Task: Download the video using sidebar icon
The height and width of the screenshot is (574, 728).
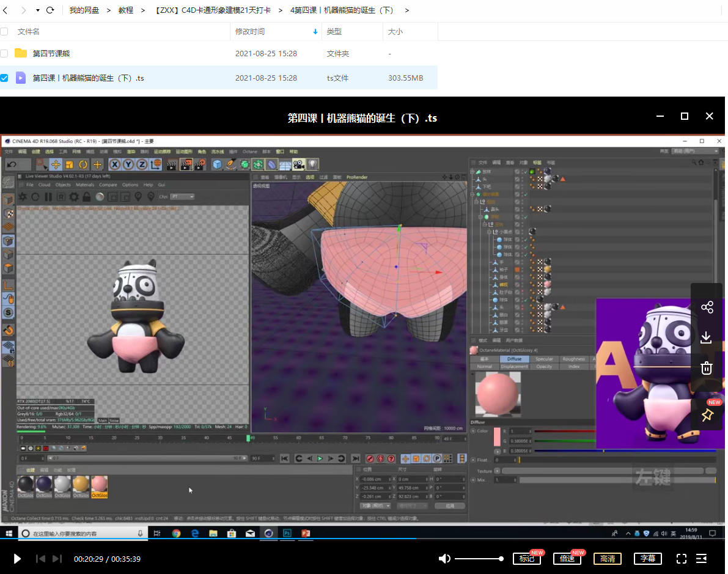Action: (x=707, y=337)
